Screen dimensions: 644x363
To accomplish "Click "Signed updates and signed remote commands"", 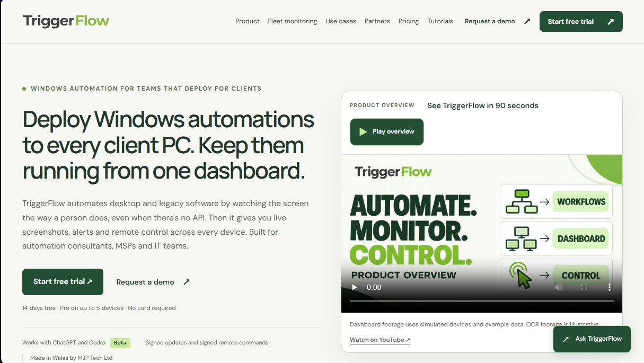I will click(x=207, y=343).
